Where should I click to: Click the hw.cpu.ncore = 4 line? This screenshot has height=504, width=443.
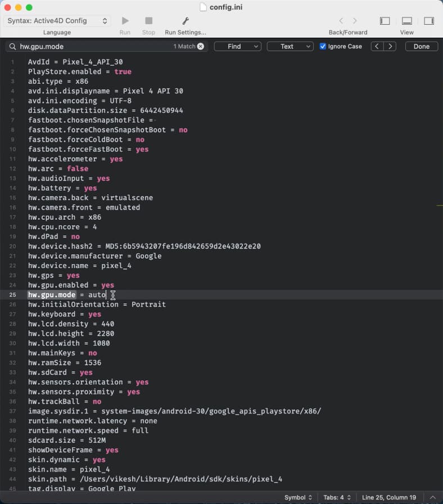[x=62, y=227]
